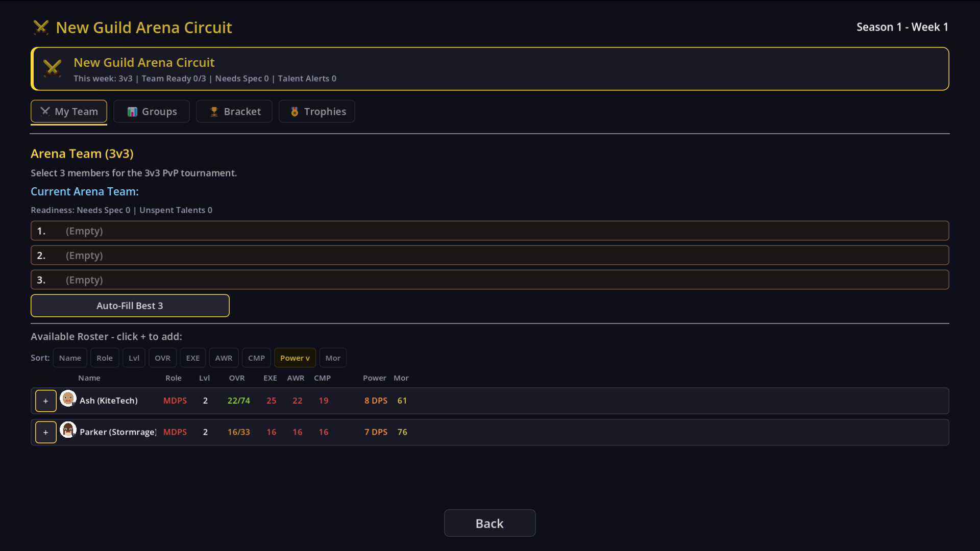
Task: Click crossed swords icon in circuit banner
Action: click(52, 68)
